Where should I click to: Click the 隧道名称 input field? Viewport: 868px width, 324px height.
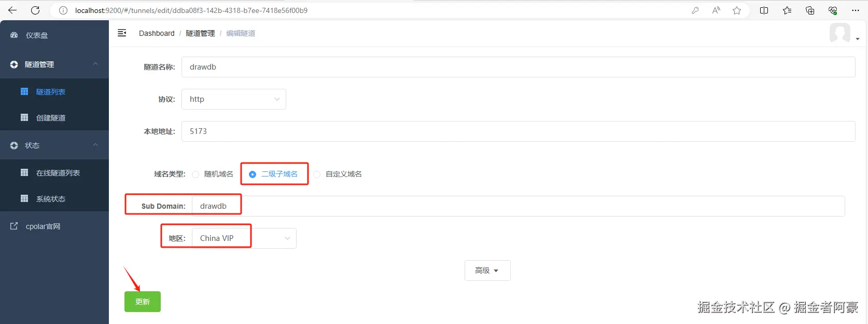pos(519,67)
